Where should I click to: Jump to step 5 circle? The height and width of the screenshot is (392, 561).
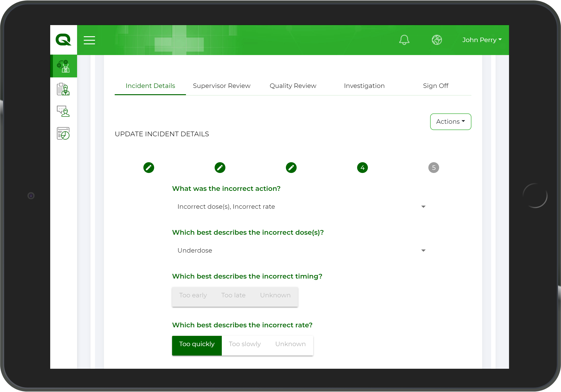(x=434, y=168)
